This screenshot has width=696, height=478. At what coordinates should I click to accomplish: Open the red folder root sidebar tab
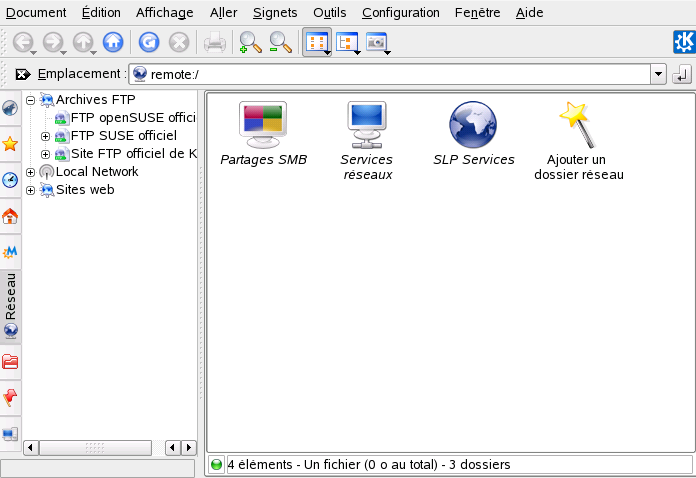10,362
